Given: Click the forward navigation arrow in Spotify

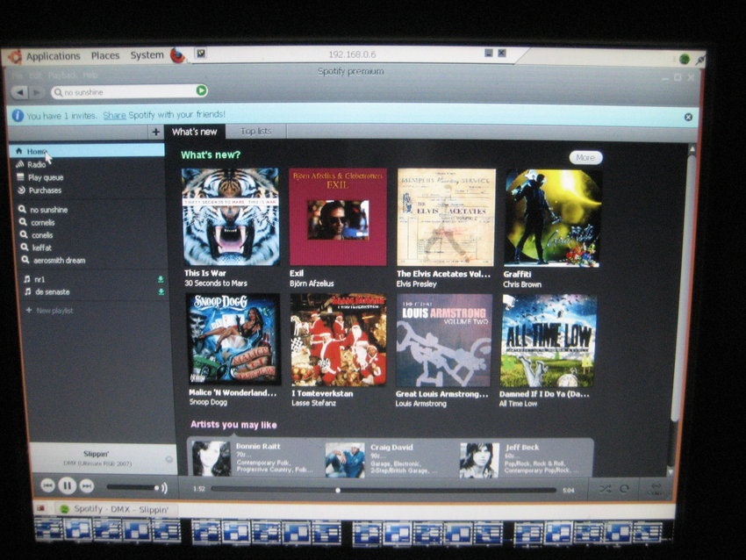Looking at the screenshot, I should pyautogui.click(x=36, y=92).
